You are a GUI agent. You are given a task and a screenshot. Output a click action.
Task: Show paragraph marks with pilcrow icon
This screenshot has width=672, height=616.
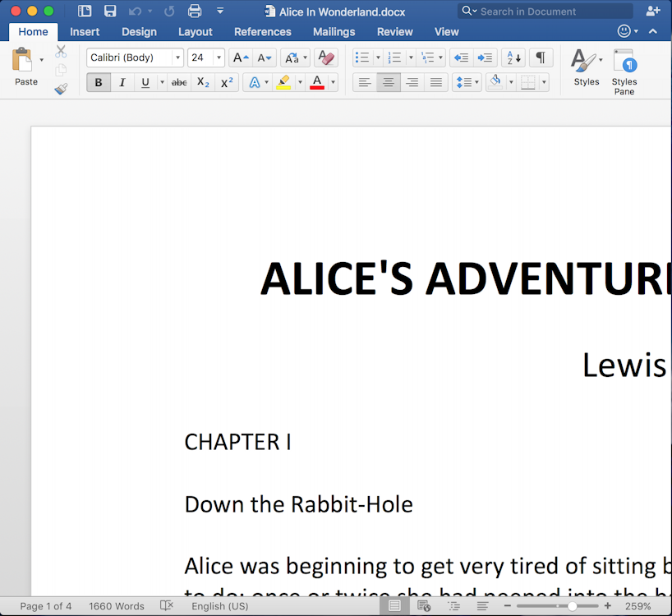pyautogui.click(x=541, y=57)
